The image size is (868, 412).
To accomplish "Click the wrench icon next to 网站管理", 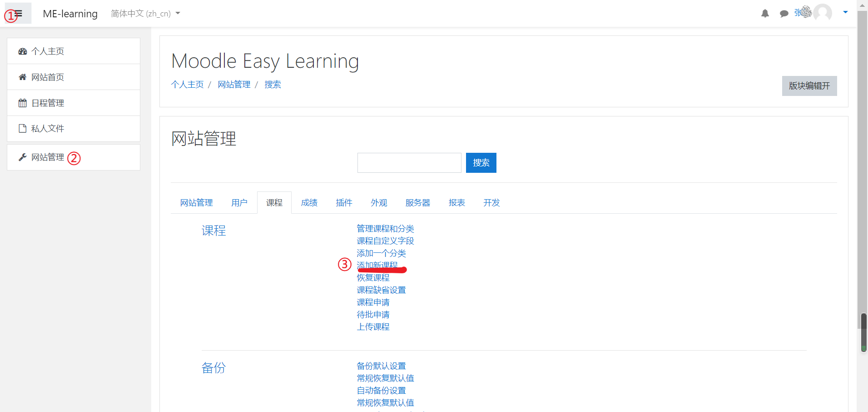I will pyautogui.click(x=23, y=156).
